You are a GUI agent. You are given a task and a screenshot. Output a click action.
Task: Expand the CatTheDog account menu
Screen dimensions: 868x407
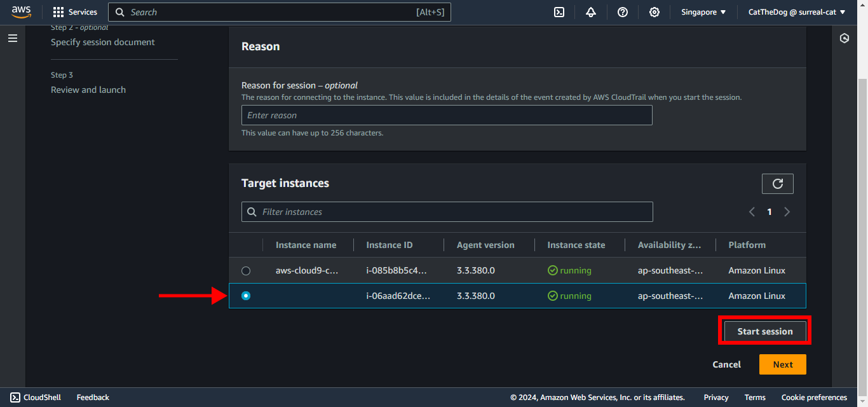797,12
